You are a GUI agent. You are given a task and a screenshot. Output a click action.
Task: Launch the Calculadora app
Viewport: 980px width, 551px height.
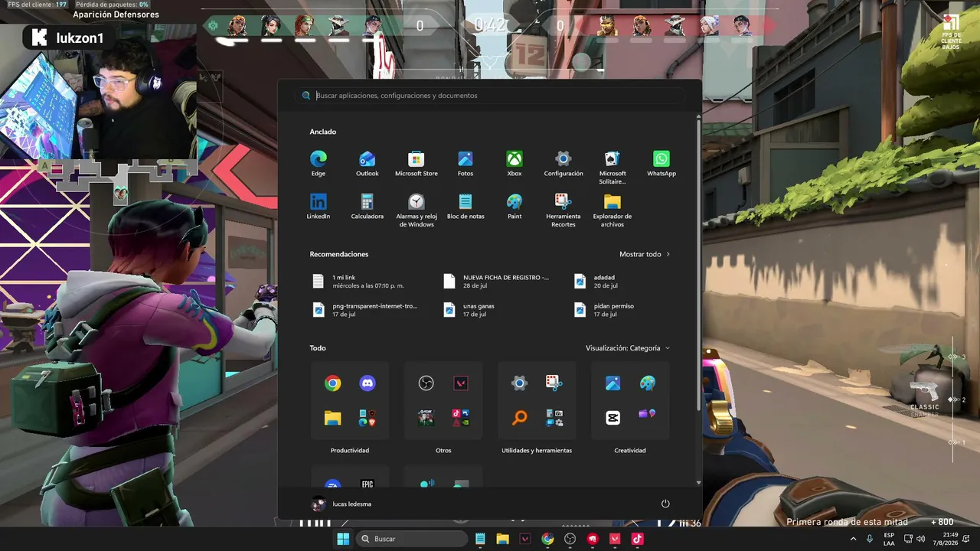coord(367,206)
